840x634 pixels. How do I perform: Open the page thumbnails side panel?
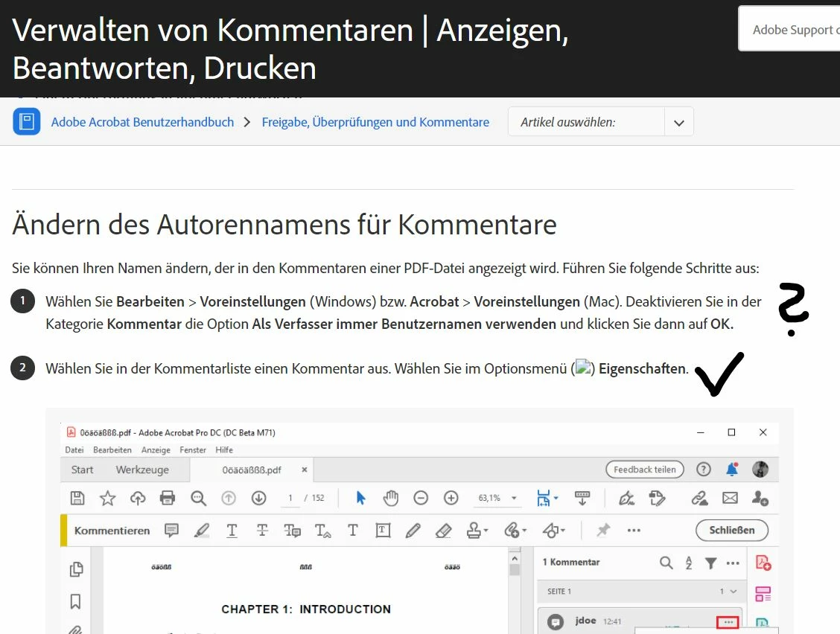(76, 569)
